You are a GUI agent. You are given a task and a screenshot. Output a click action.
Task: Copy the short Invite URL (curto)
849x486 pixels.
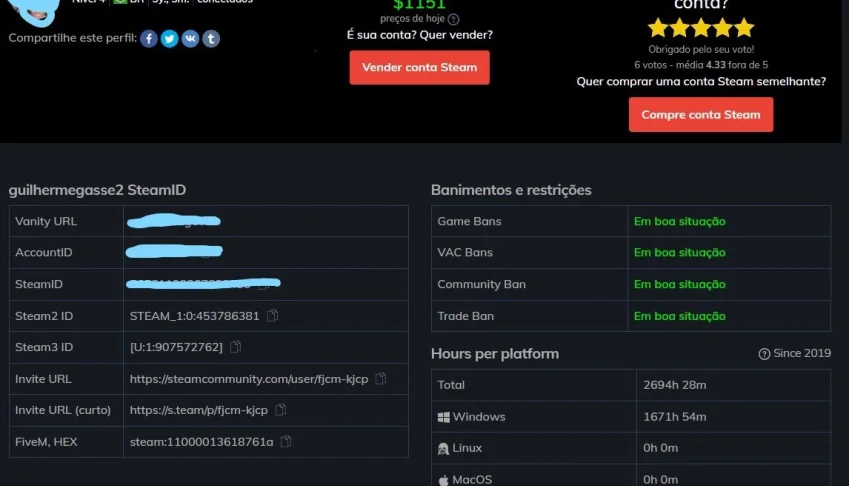pos(280,410)
